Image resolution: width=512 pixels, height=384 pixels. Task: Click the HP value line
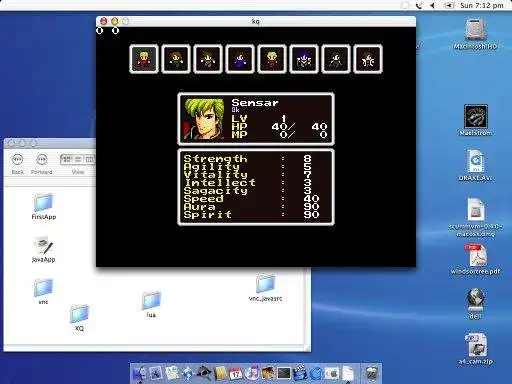click(279, 127)
